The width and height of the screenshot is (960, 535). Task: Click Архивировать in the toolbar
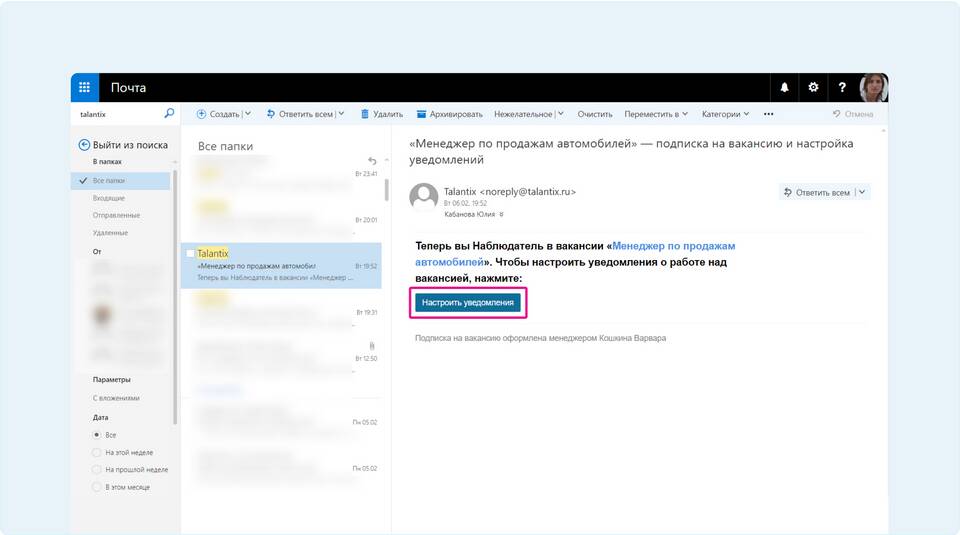point(449,114)
